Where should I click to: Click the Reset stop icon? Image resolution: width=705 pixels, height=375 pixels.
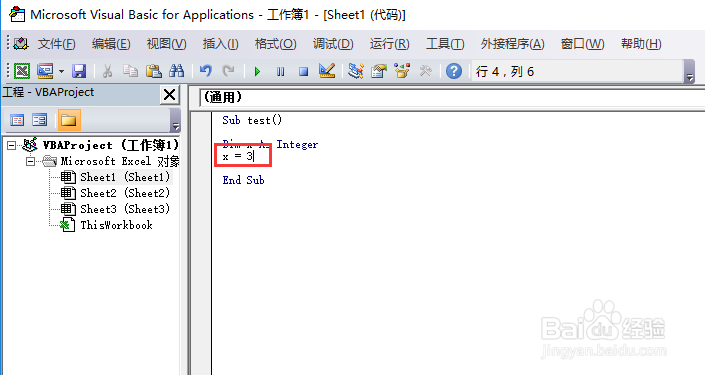(x=303, y=71)
